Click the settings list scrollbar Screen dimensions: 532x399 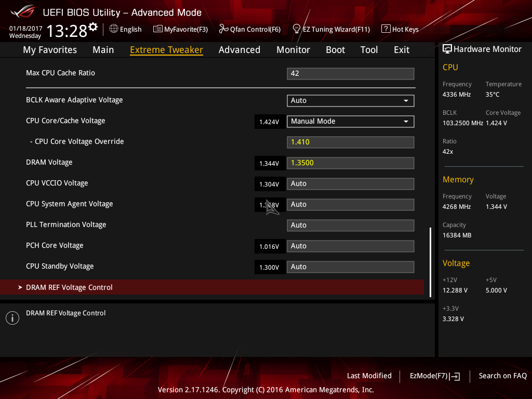431,262
